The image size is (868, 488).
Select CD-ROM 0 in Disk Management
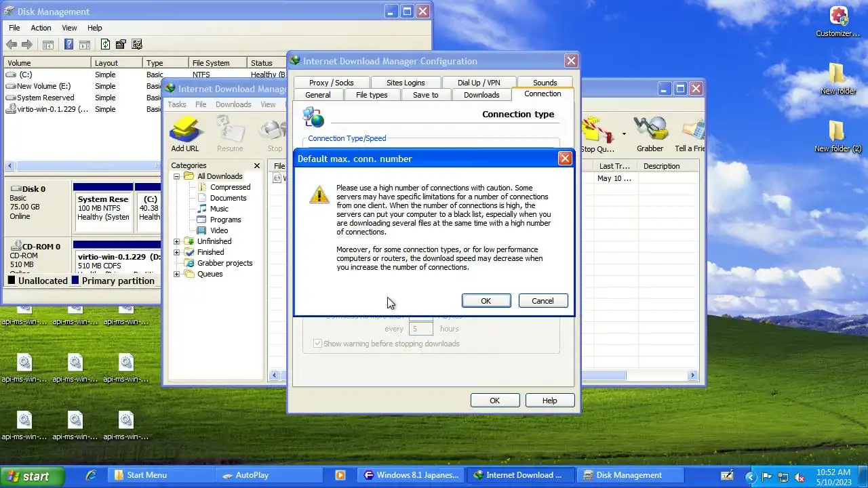point(37,256)
